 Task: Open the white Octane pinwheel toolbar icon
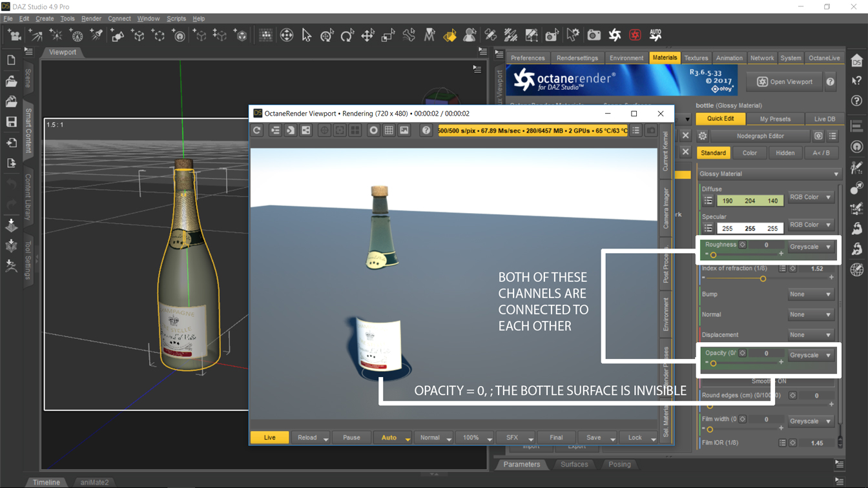[614, 35]
